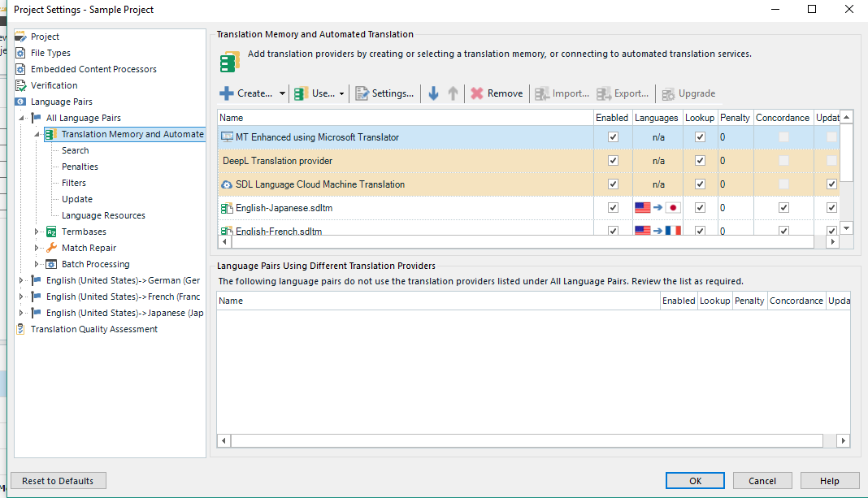Click the Export toolbar item
Image resolution: width=868 pixels, height=498 pixels.
(623, 93)
